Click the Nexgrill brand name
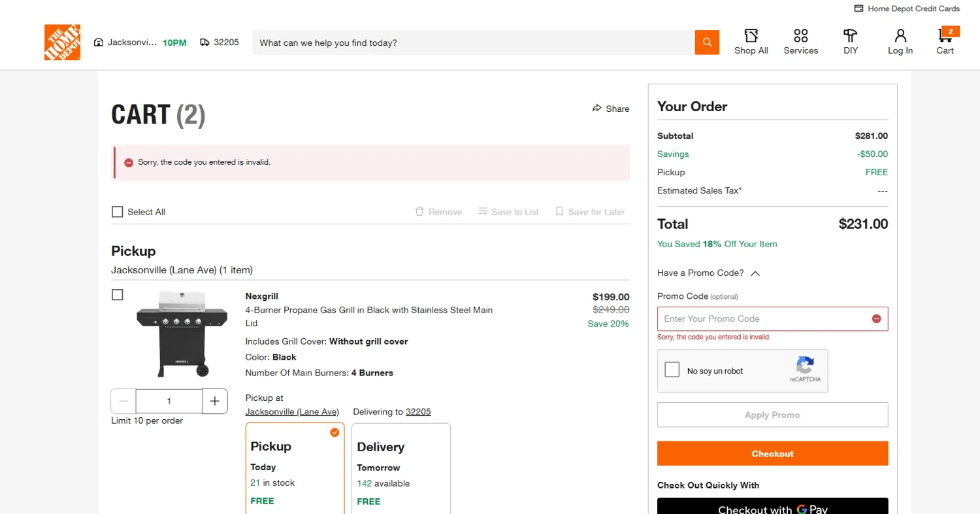The image size is (980, 514). 262,296
